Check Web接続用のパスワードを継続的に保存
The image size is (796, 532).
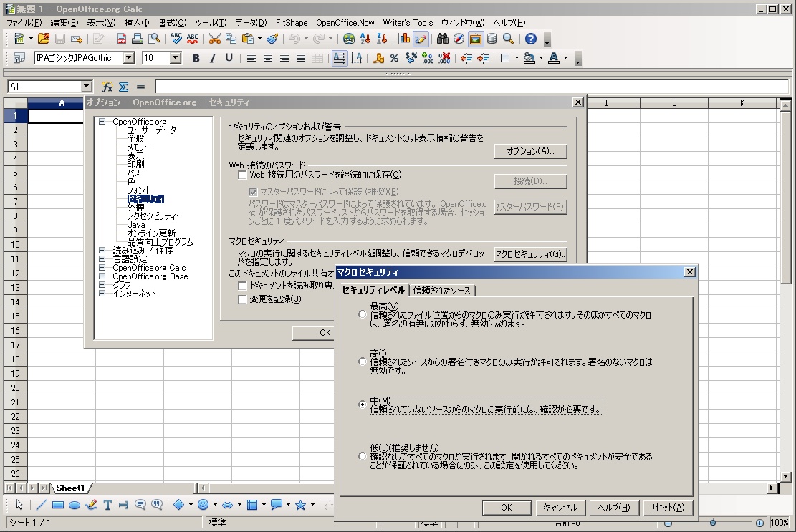click(242, 175)
